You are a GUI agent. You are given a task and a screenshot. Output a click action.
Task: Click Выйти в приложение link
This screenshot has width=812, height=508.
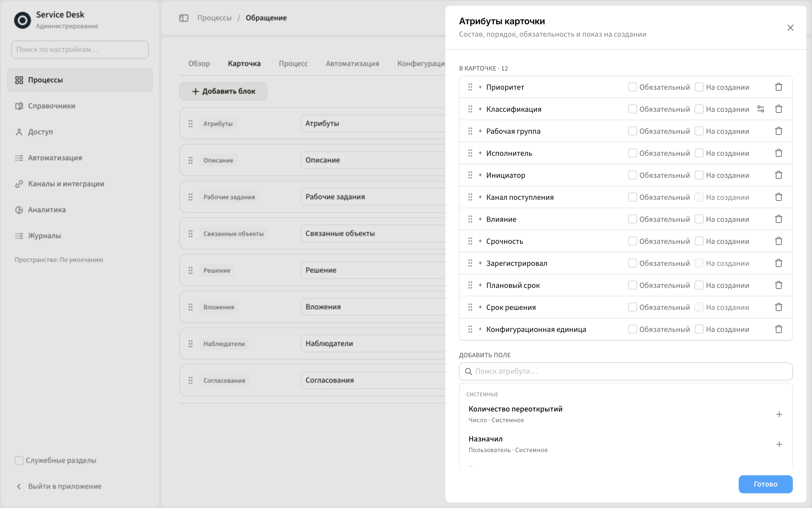click(x=64, y=486)
